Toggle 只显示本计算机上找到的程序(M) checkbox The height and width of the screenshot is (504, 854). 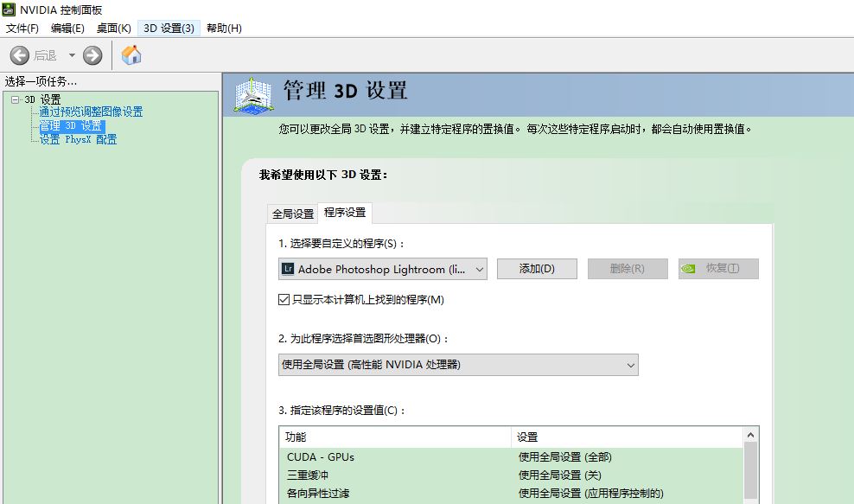(x=284, y=300)
